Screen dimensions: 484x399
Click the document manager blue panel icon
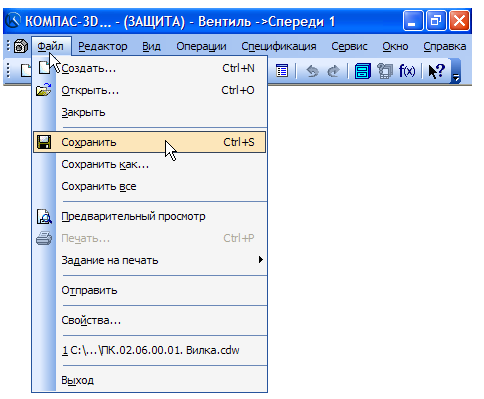(x=363, y=71)
